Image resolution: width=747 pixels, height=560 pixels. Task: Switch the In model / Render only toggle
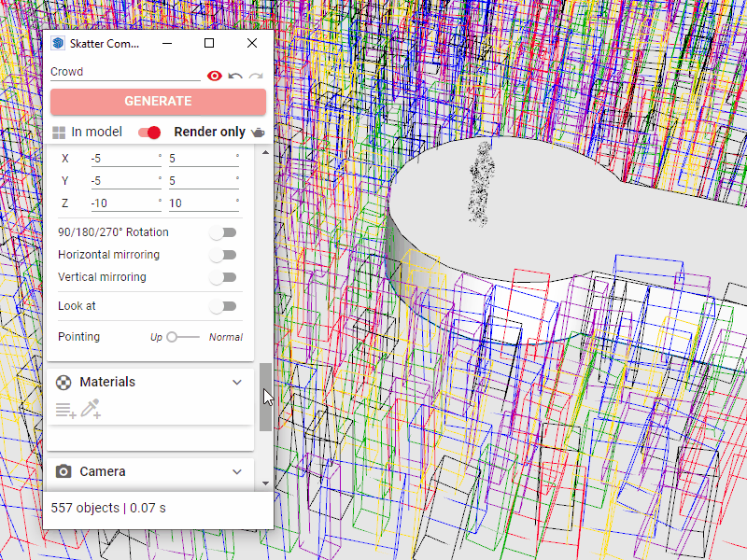tap(149, 133)
